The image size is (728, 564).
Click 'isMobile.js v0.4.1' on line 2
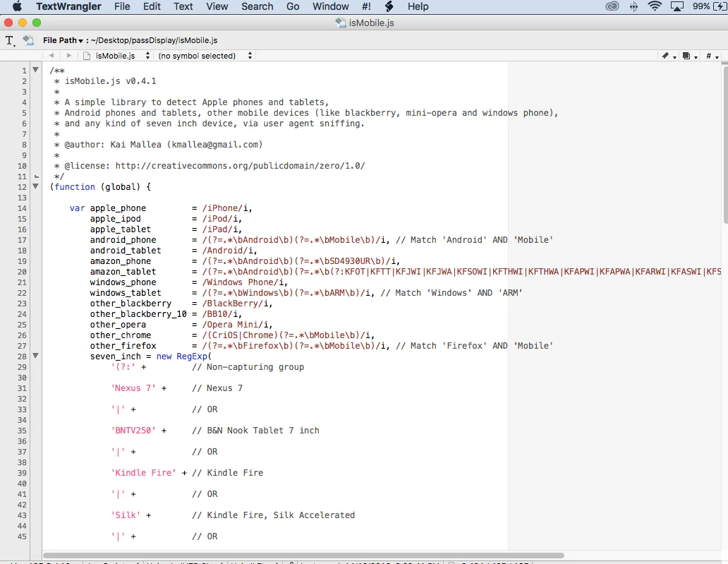click(x=111, y=81)
